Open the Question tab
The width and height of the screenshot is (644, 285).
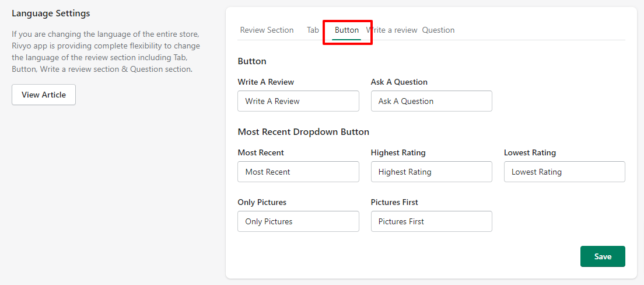point(438,30)
